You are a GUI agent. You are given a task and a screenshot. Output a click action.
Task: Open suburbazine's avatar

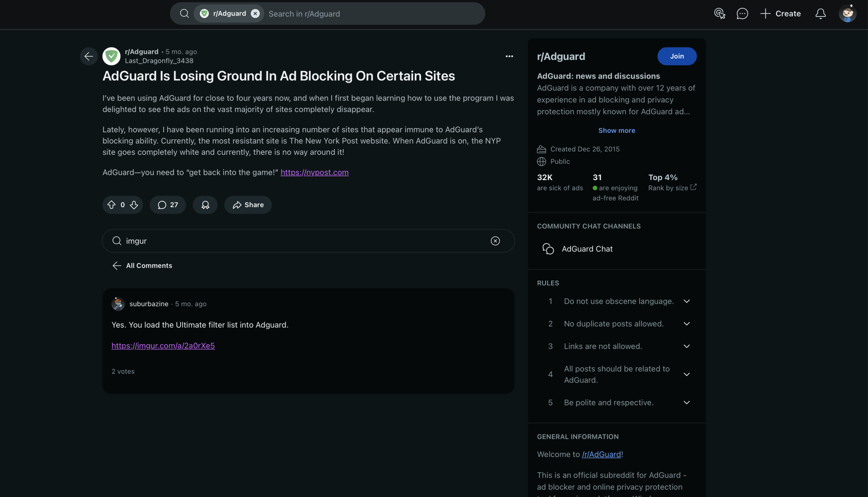pos(118,304)
